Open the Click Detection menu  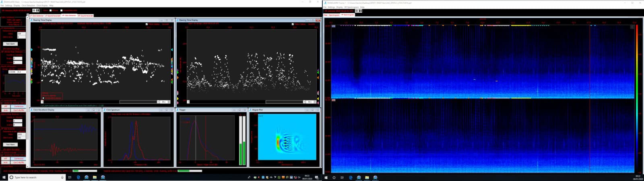(x=28, y=6)
